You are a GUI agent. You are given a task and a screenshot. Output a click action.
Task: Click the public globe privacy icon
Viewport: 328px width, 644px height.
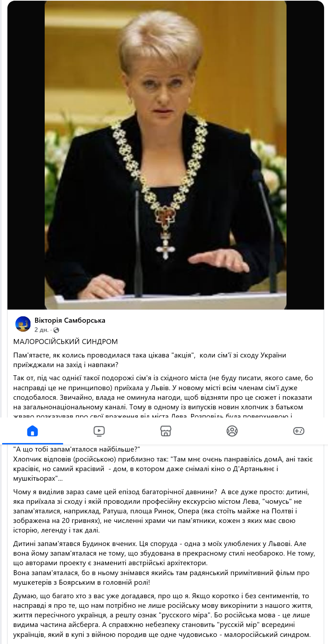pos(56,330)
